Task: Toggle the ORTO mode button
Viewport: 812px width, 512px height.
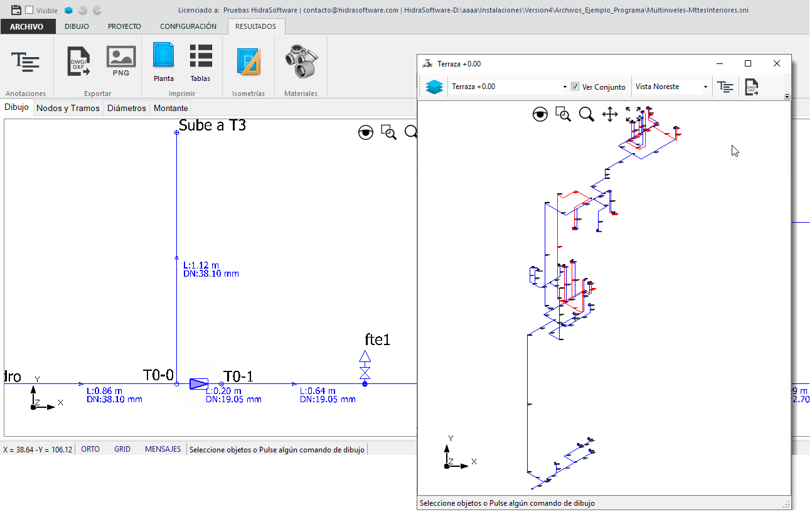Action: coord(90,449)
